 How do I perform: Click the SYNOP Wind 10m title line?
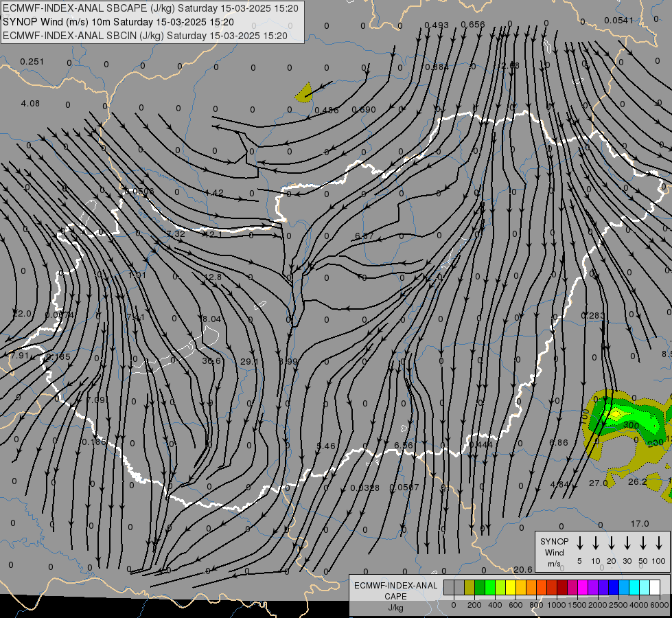click(x=118, y=22)
